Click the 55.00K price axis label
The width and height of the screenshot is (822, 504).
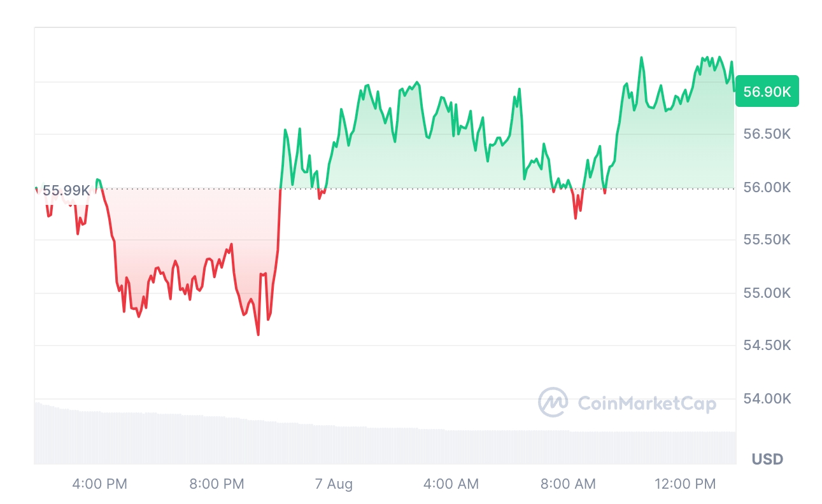pyautogui.click(x=767, y=293)
